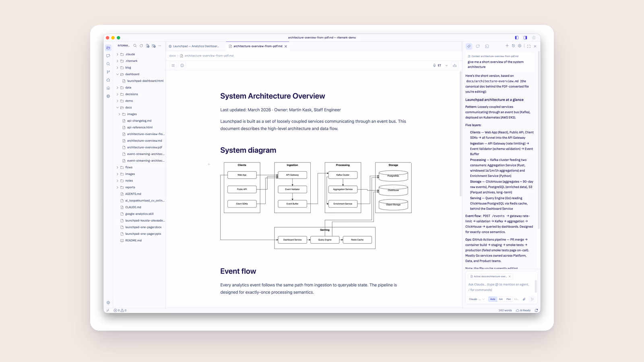Screen dimensions: 644x362
Task: Show the document info button
Action: [182, 66]
